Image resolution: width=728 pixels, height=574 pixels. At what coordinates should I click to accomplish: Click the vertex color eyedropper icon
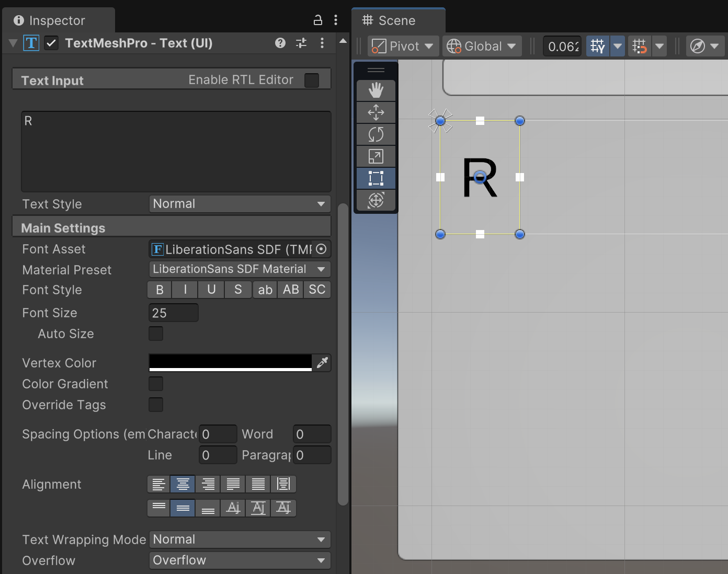pyautogui.click(x=322, y=362)
